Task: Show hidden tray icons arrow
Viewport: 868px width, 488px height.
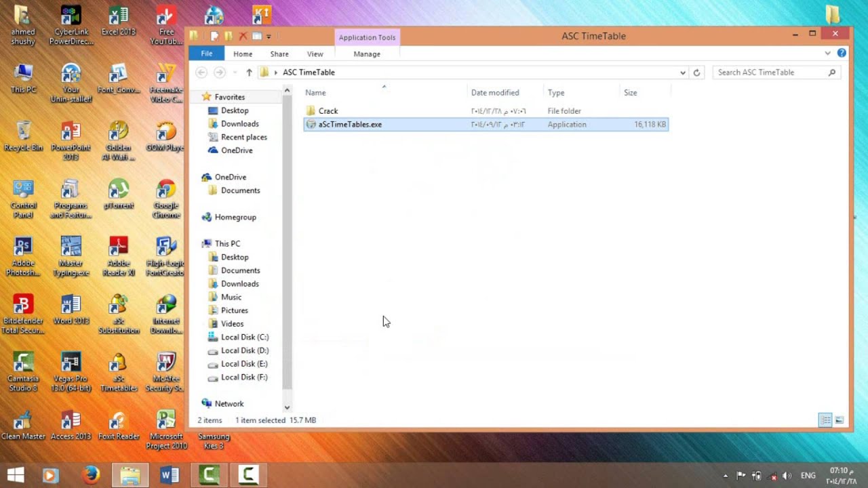Action: [726, 476]
